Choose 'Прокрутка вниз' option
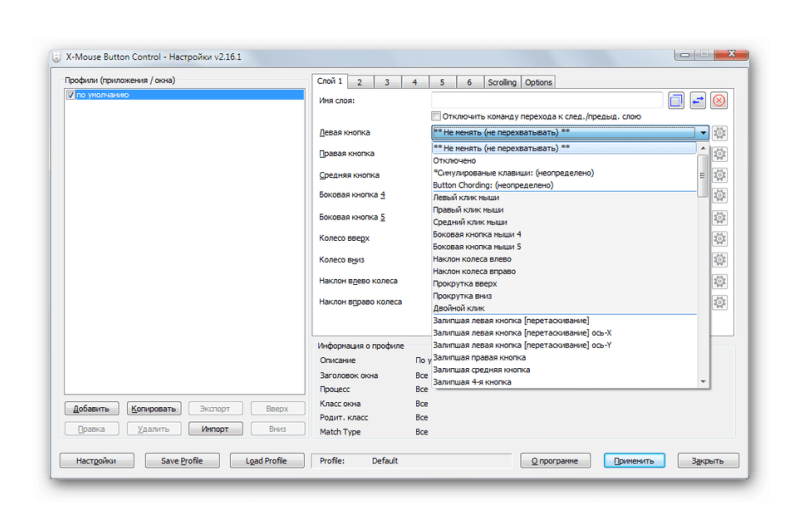800x530 pixels. 564,296
